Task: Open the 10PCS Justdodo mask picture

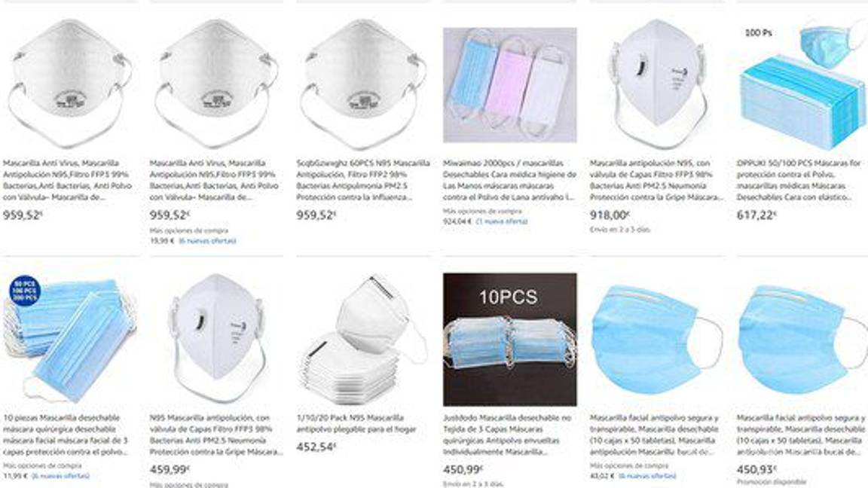Action: [x=510, y=339]
